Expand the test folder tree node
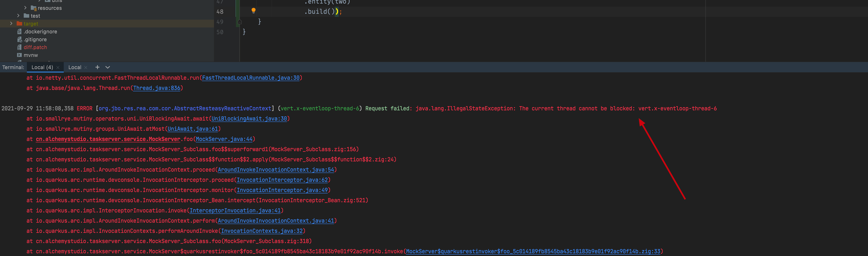The image size is (868, 256). tap(18, 16)
